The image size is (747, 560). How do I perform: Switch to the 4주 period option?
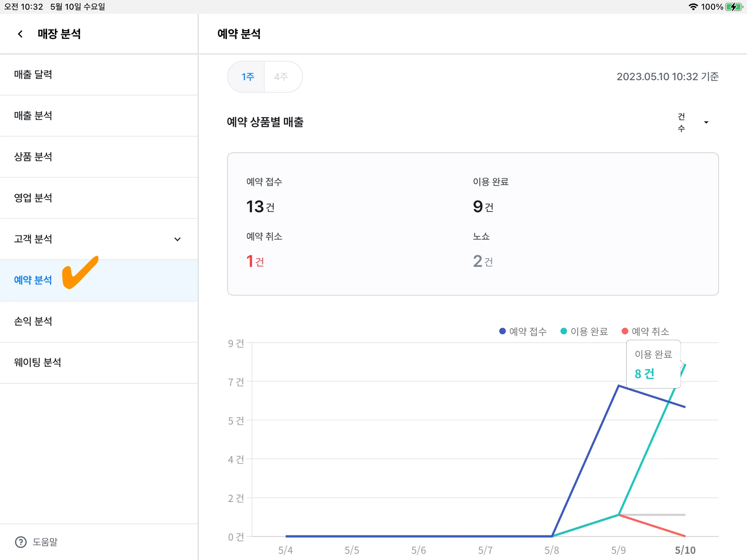[x=281, y=77]
